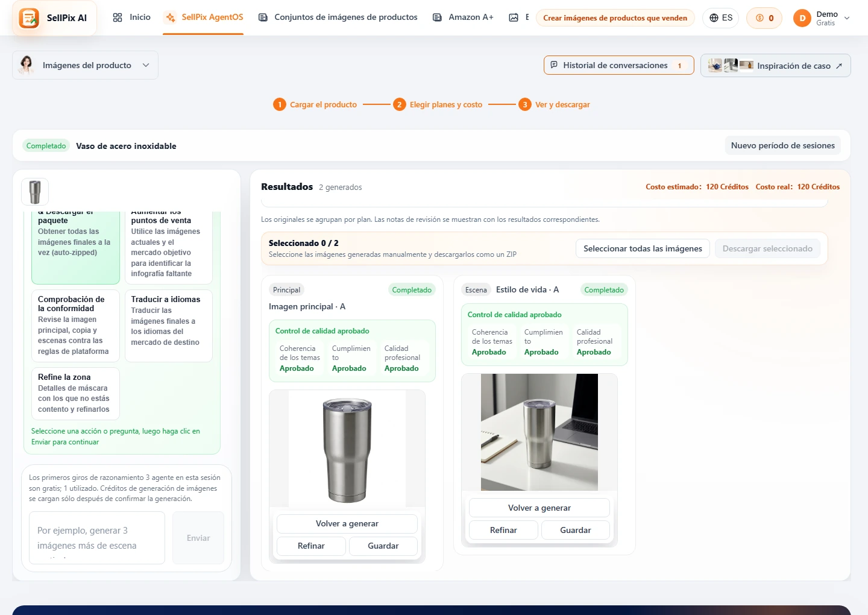Expand the Imágenes del producto dropdown
Image resolution: width=868 pixels, height=615 pixels.
pyautogui.click(x=146, y=65)
